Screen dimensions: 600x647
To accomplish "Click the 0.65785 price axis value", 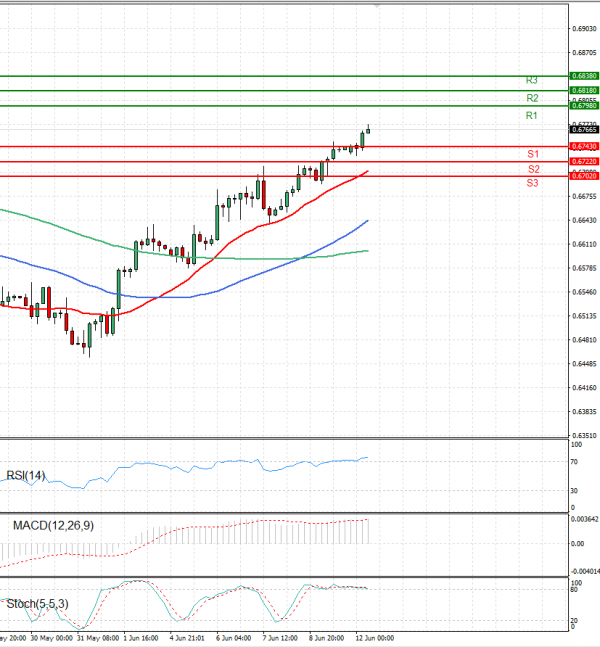I will [x=584, y=268].
